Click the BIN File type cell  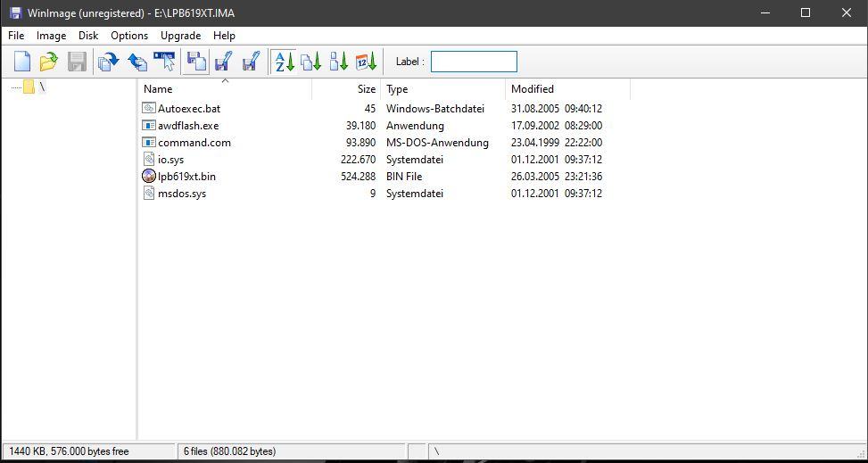click(404, 177)
